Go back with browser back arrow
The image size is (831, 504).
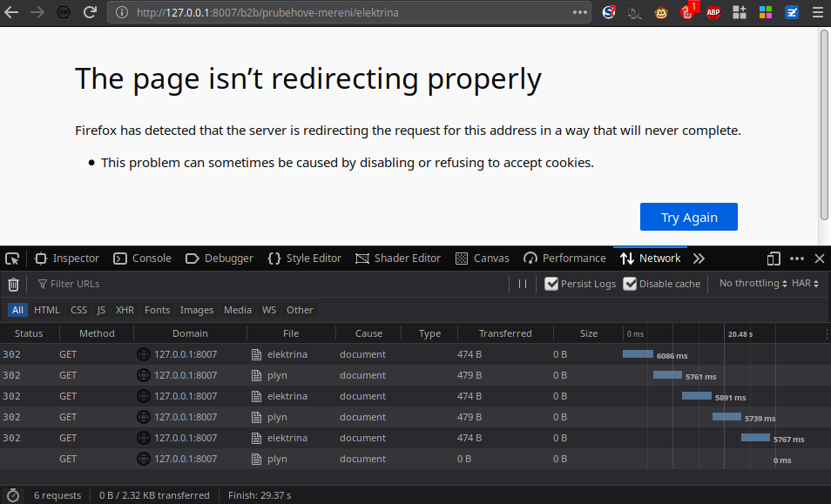[x=11, y=12]
